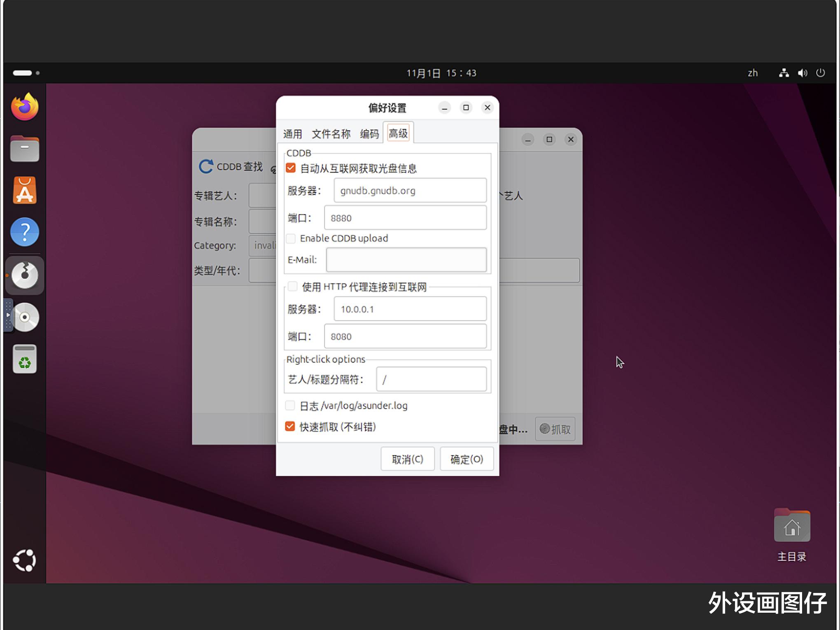The width and height of the screenshot is (840, 630).
Task: Switch to the 编码 tab
Action: [369, 134]
